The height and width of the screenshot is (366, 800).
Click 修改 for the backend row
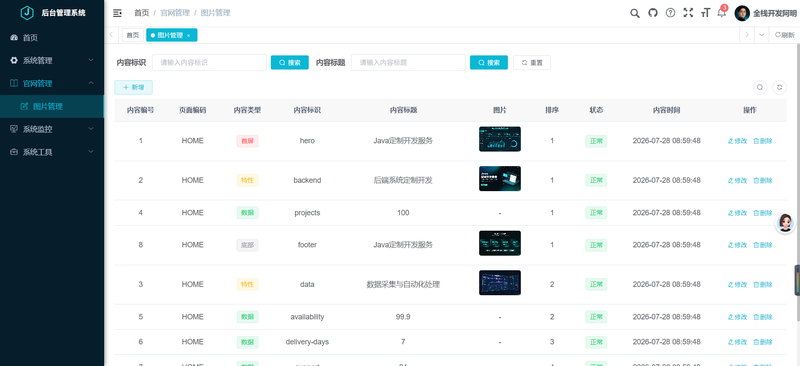click(x=737, y=181)
